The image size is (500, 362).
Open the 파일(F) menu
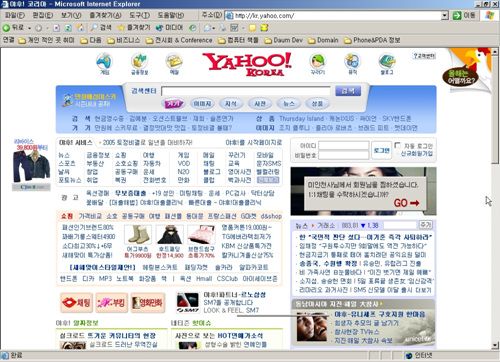pos(15,15)
